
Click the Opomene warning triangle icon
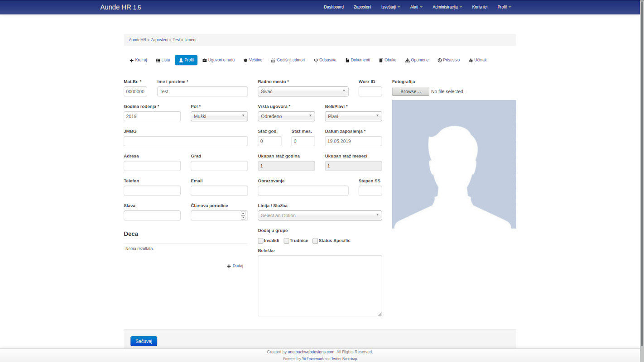(x=408, y=60)
